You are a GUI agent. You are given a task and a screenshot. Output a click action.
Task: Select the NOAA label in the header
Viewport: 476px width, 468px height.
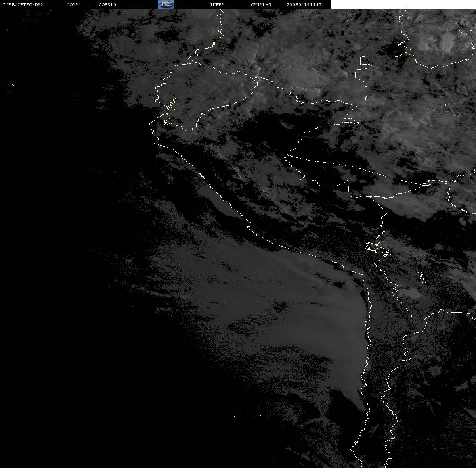click(72, 4)
